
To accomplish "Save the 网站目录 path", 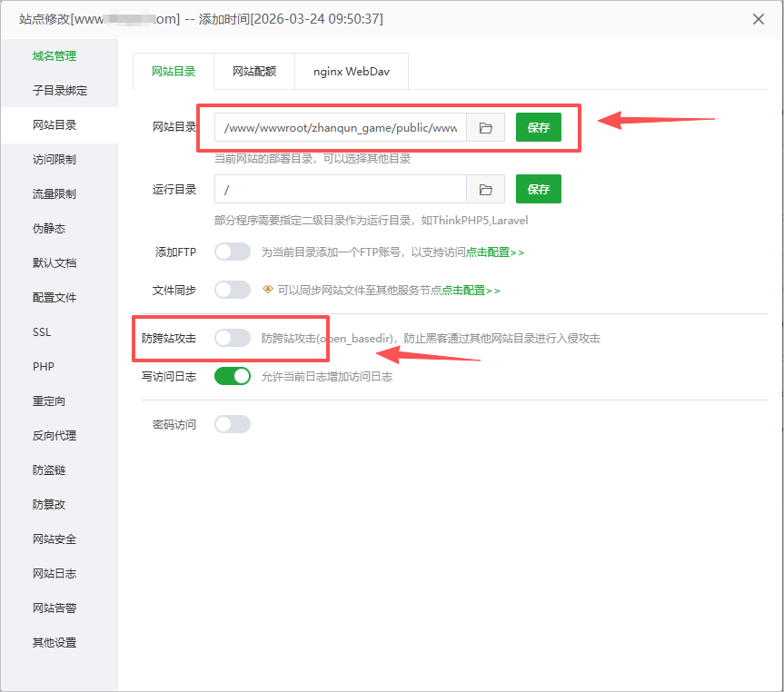I will pyautogui.click(x=539, y=127).
